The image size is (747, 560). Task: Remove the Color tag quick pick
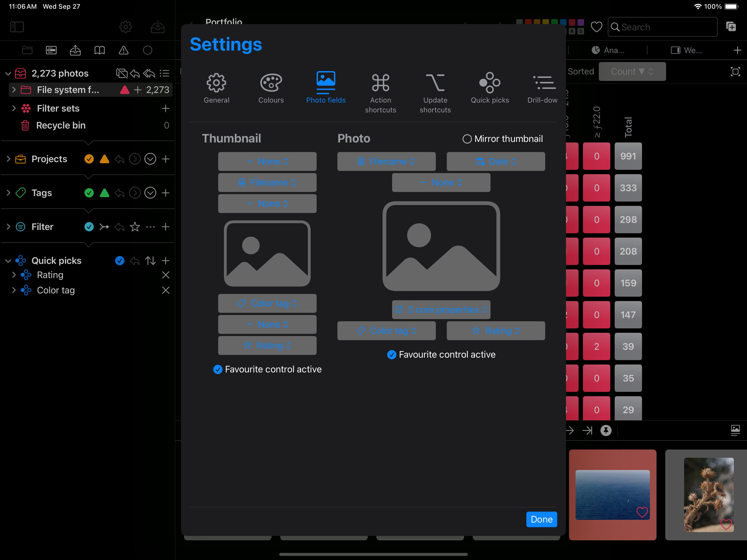pyautogui.click(x=165, y=290)
